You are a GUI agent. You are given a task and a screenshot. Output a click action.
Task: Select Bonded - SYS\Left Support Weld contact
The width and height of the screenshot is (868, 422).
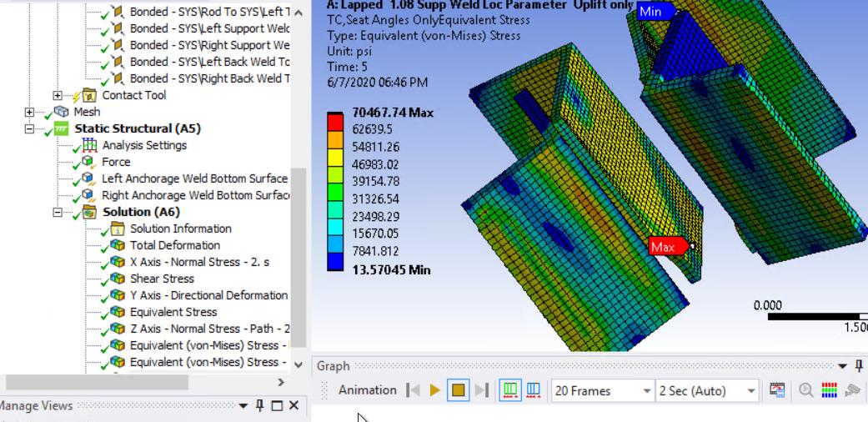209,28
